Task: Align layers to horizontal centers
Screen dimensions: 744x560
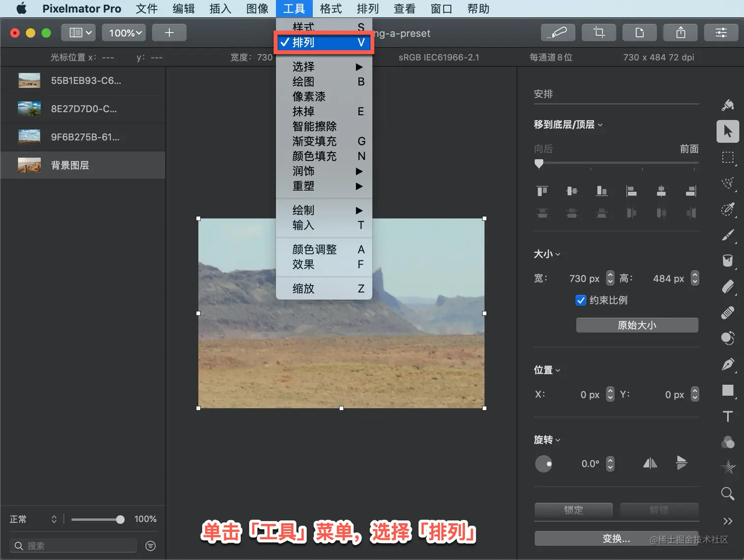Action: [661, 190]
